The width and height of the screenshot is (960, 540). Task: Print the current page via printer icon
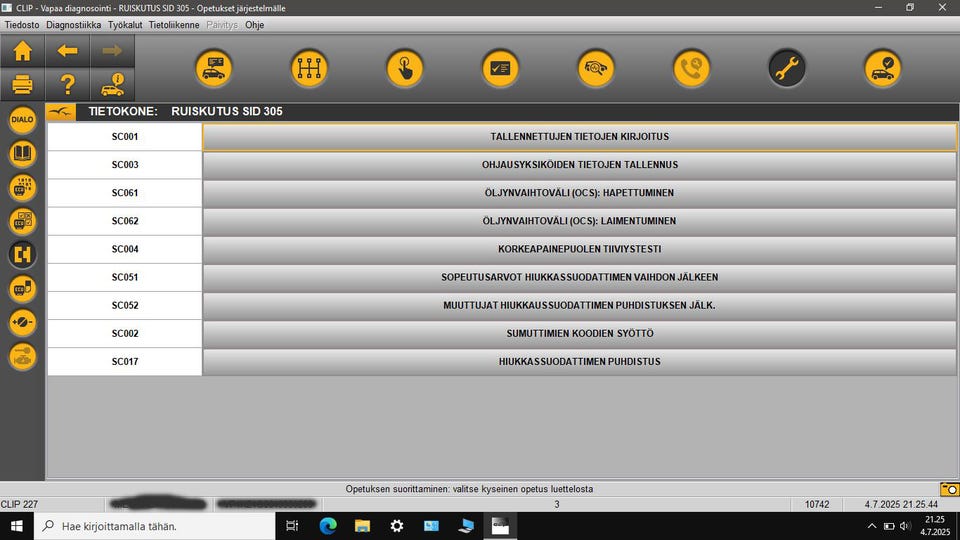[23, 84]
